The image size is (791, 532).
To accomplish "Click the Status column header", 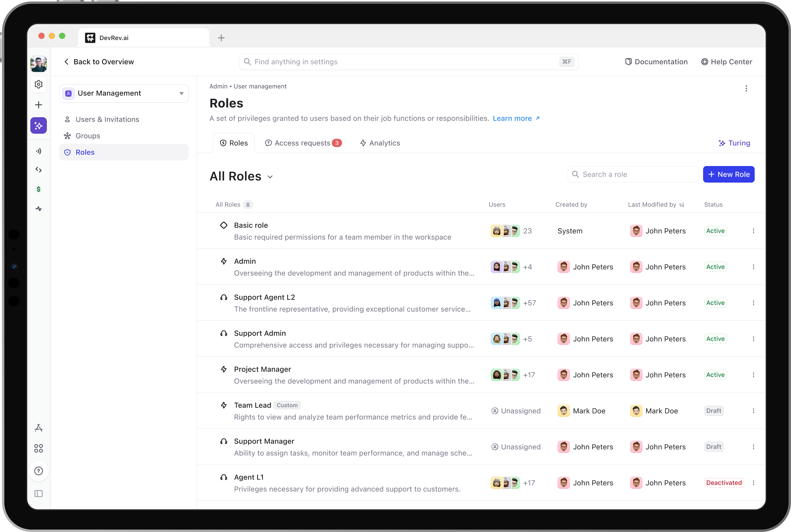I will (x=713, y=205).
